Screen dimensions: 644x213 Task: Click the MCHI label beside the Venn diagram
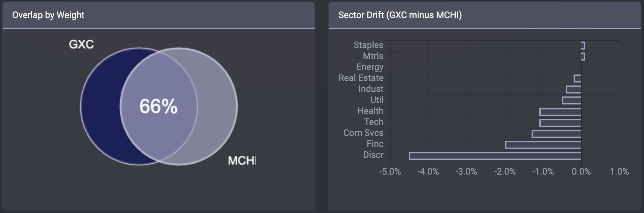pos(242,160)
